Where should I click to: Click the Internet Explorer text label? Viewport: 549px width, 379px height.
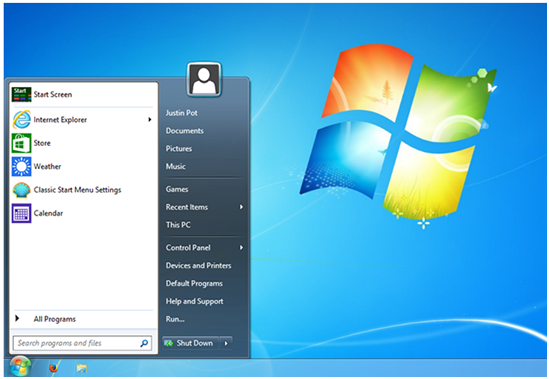point(60,120)
